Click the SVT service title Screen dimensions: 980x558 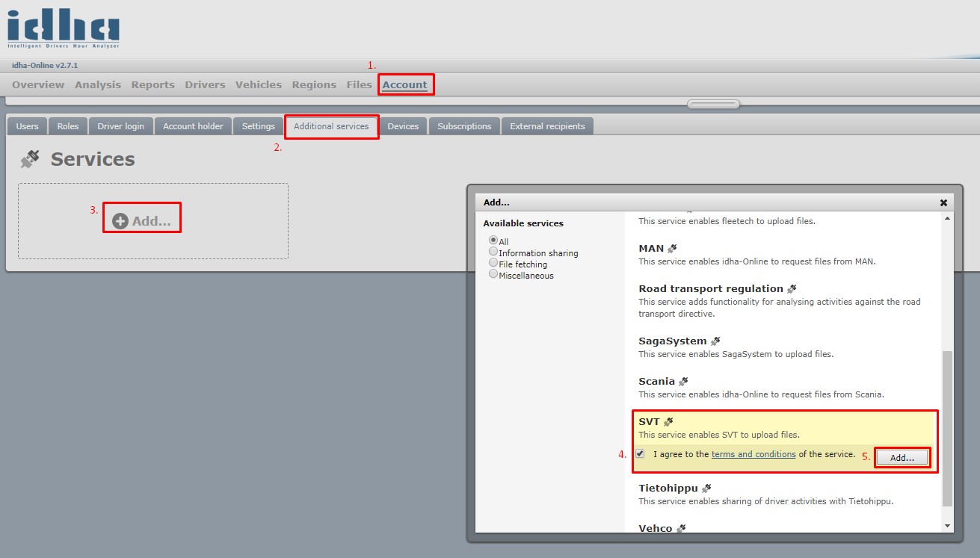tap(649, 421)
